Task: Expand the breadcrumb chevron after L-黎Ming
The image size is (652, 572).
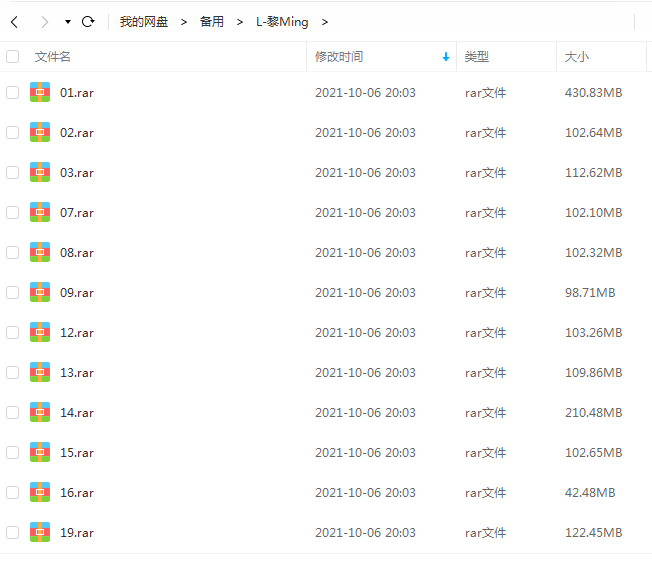Action: 325,21
